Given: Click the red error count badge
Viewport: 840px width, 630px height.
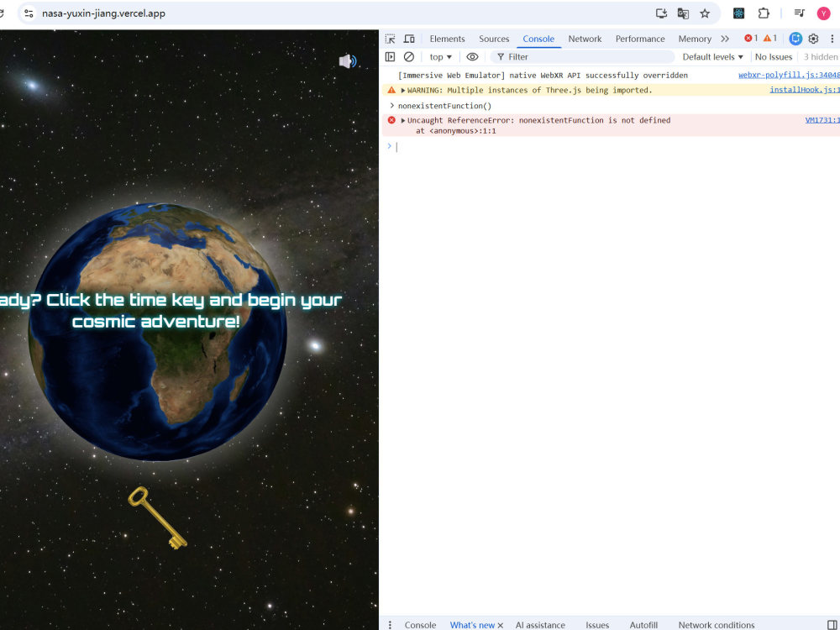Looking at the screenshot, I should tap(751, 38).
